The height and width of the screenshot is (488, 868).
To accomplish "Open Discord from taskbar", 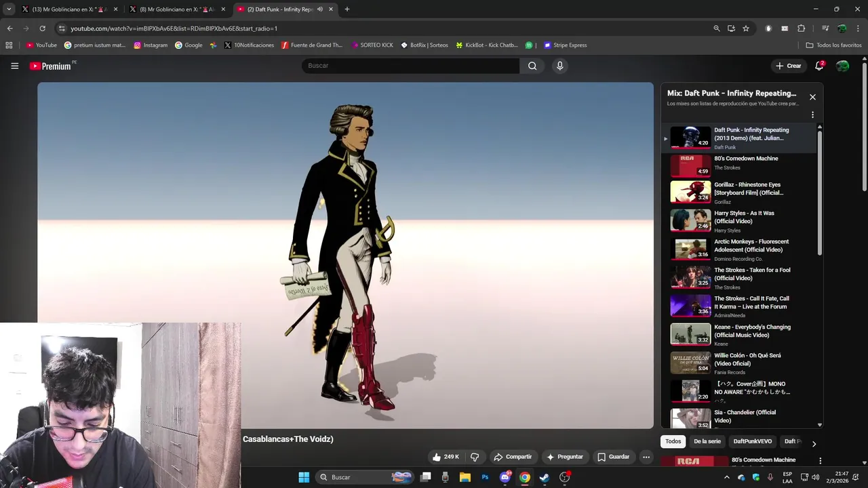I will pos(505,477).
